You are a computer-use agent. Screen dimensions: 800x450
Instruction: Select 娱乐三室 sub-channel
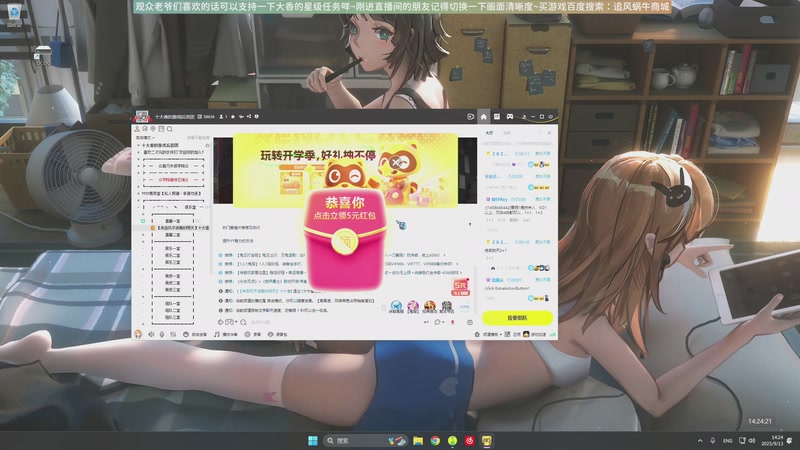click(x=172, y=262)
